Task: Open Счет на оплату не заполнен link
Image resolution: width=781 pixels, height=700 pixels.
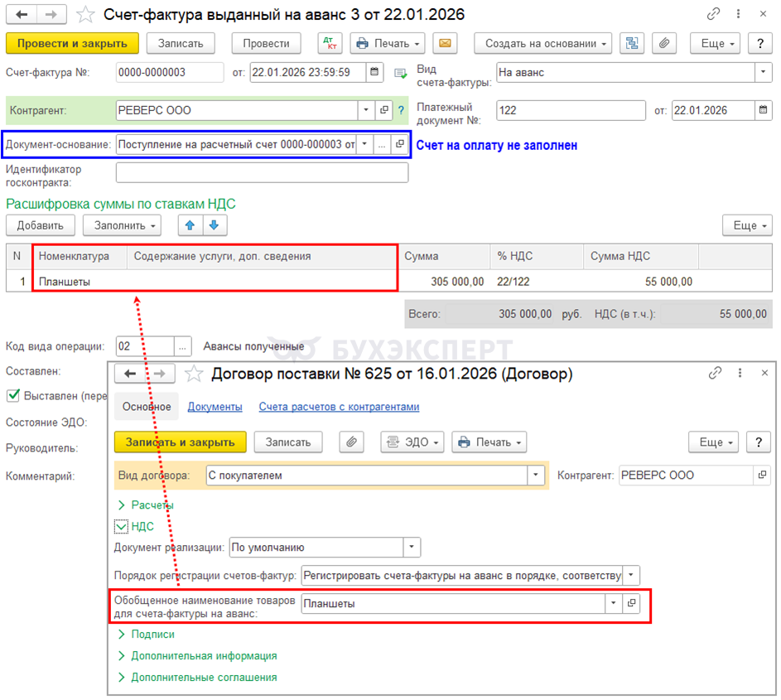Action: tap(497, 145)
